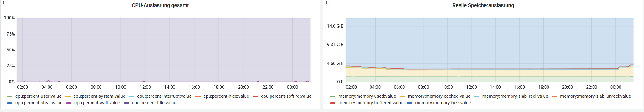Viewport: 644px width, 112px height.
Task: Open the Reelle Speicherauslastung panel title menu
Action: (483, 5)
